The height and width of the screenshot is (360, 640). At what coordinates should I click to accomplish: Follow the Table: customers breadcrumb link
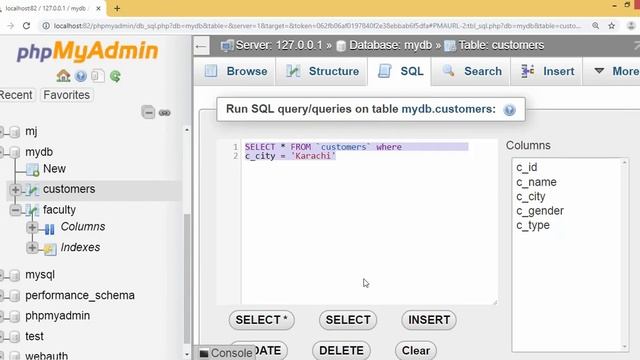(x=501, y=45)
